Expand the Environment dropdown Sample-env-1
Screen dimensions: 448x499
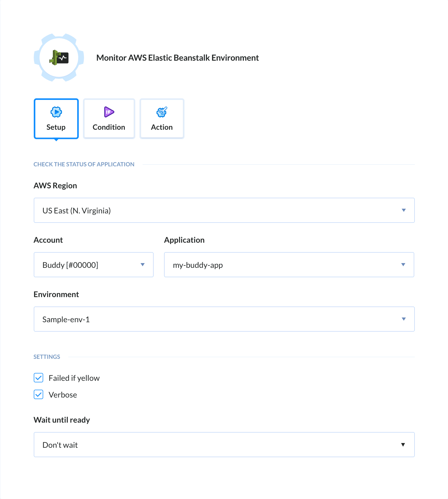pyautogui.click(x=224, y=319)
